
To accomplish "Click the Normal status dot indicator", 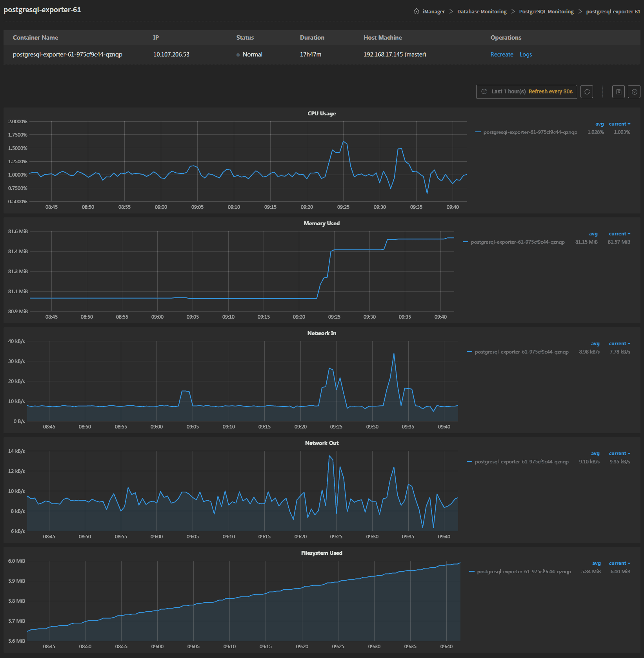I will click(238, 55).
